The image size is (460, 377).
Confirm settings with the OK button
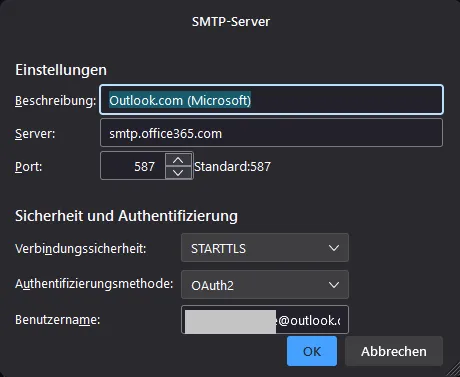(312, 351)
